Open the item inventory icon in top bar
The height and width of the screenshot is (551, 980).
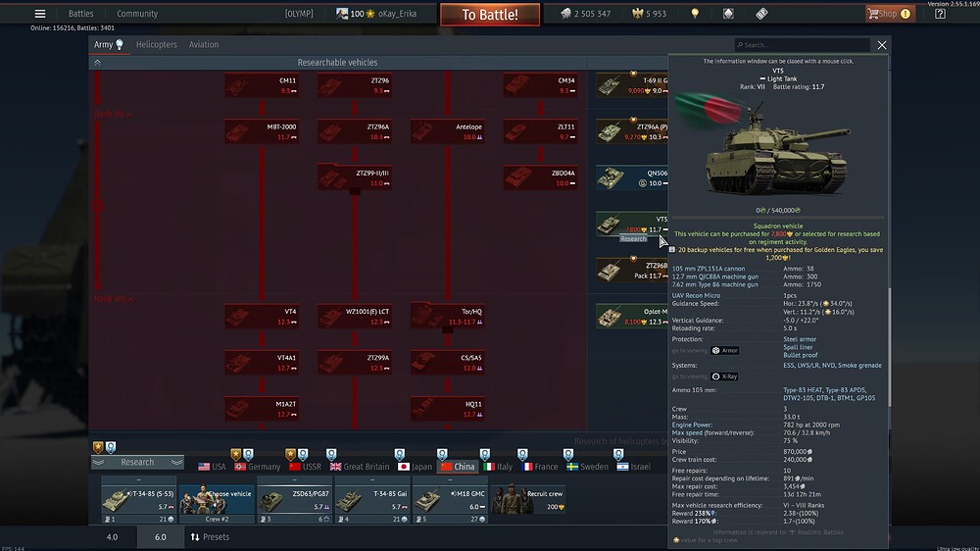coord(728,14)
